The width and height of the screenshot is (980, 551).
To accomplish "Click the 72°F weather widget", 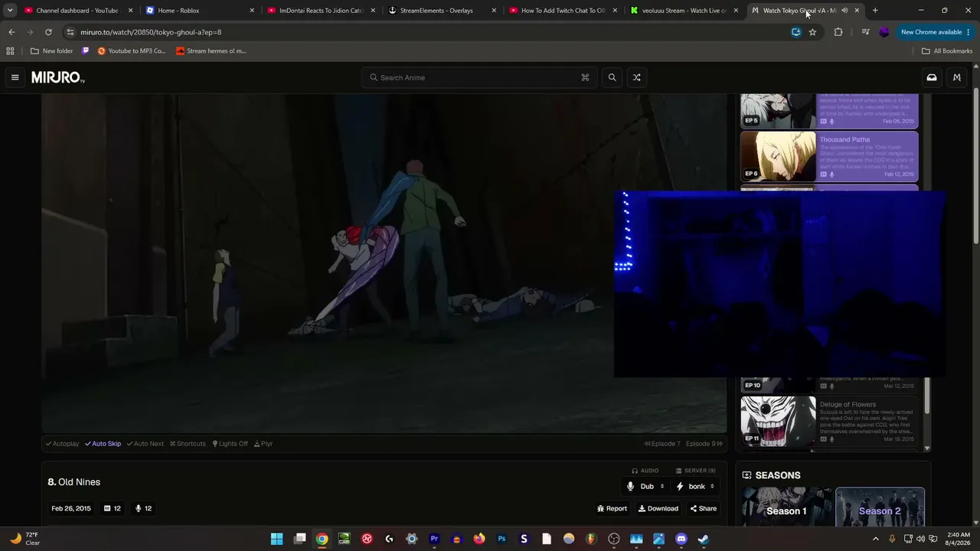I will click(24, 539).
